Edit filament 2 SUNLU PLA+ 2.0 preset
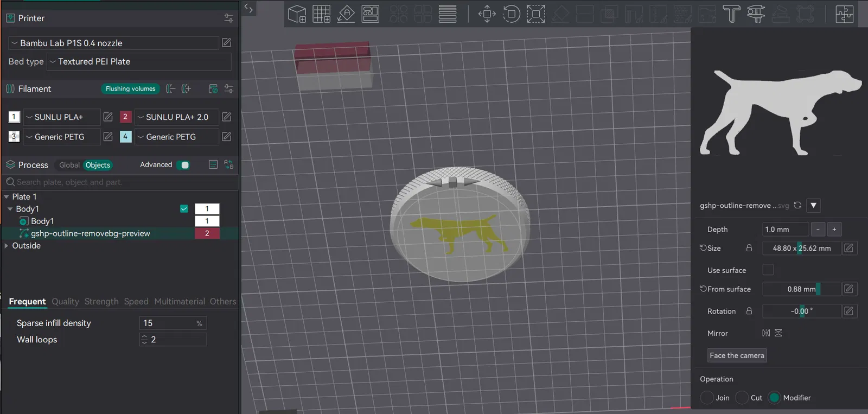The width and height of the screenshot is (868, 414). pos(227,117)
